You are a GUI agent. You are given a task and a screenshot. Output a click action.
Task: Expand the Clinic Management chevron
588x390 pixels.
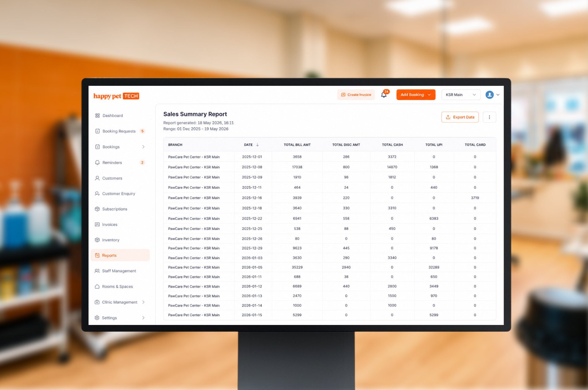click(x=143, y=302)
